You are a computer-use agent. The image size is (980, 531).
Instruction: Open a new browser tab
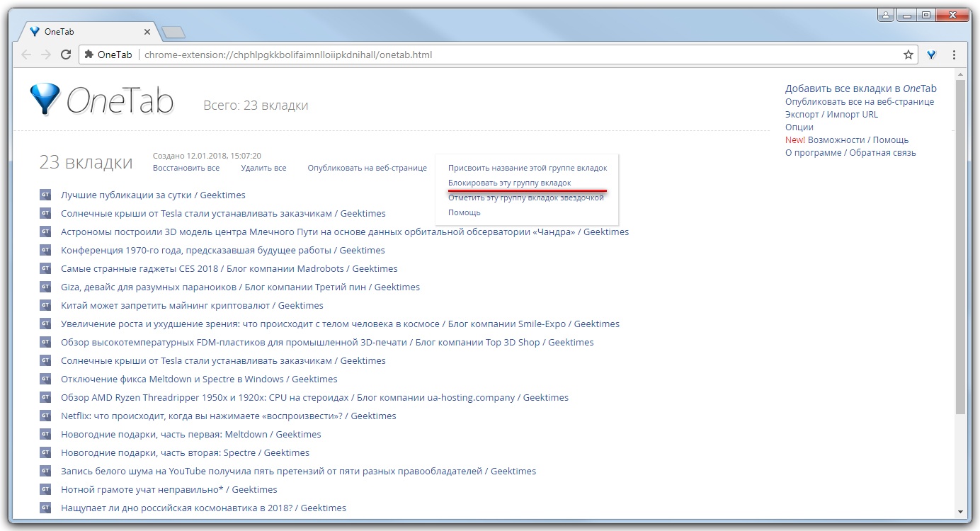(173, 32)
